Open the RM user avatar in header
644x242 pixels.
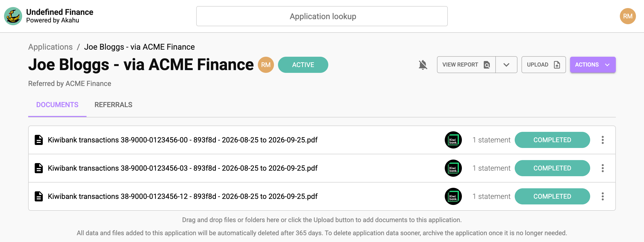(x=628, y=16)
